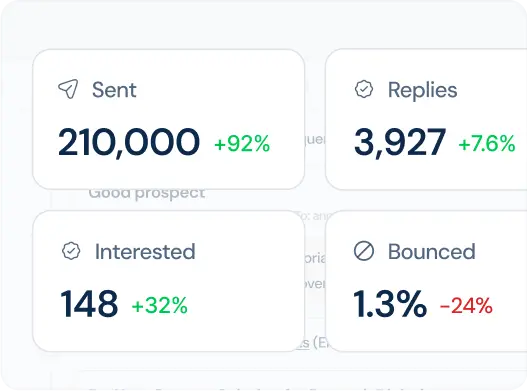The width and height of the screenshot is (527, 391).
Task: Click the 210,000 sent count
Action: click(129, 143)
